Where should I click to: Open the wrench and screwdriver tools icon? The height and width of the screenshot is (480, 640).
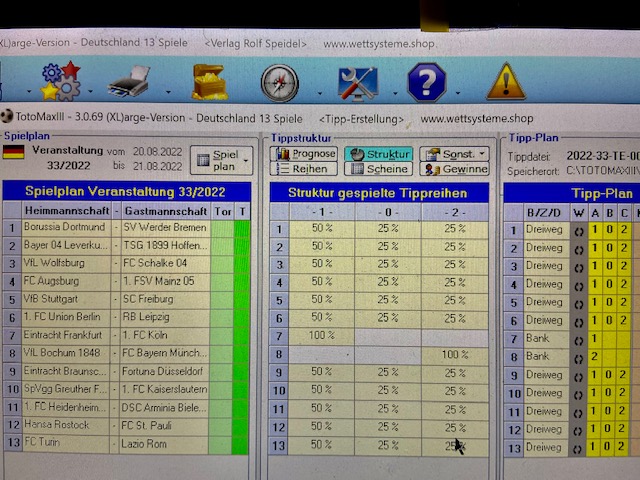[358, 84]
